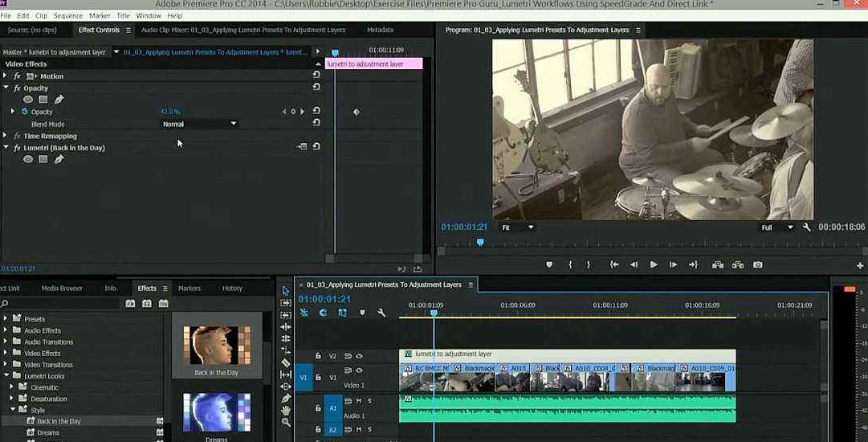Open playback resolution Full dropdown
The height and width of the screenshot is (442, 868).
coord(777,227)
